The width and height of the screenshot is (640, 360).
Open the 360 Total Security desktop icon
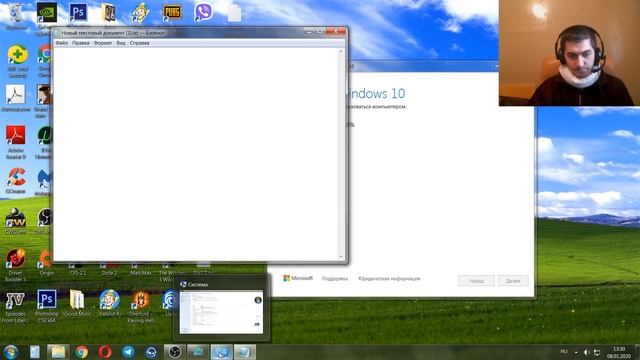point(17,62)
